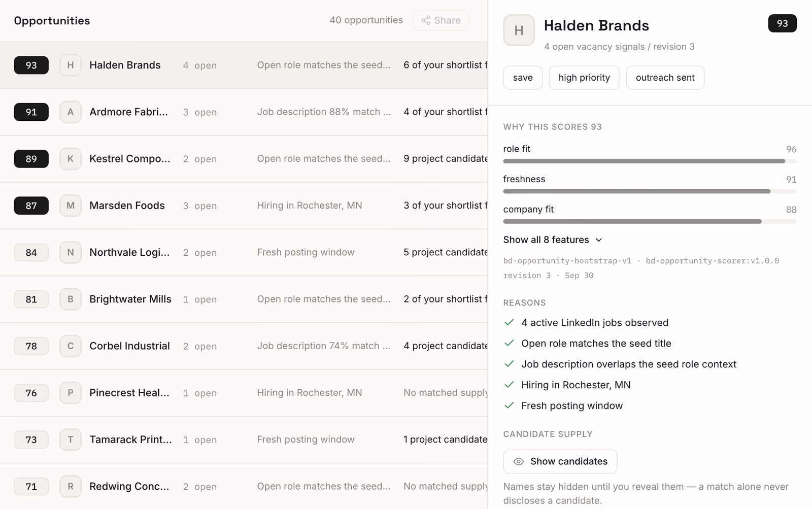Click the 91 score badge for Ardmore
Viewport: 812px width, 509px height.
31,112
